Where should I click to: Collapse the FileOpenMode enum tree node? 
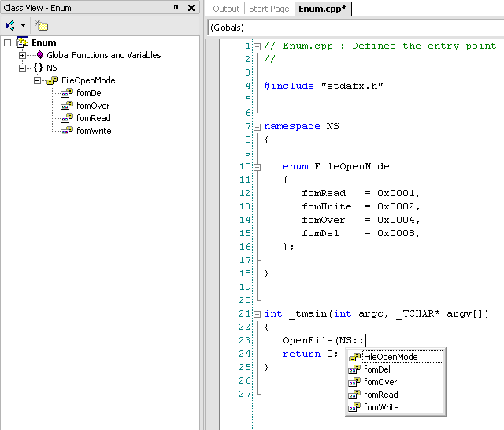tap(36, 80)
